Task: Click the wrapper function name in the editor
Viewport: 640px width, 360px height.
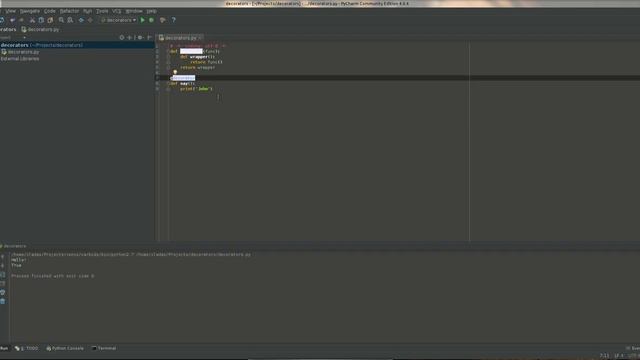Action: [x=201, y=57]
